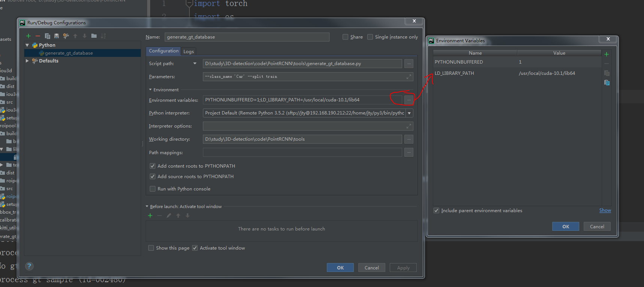The height and width of the screenshot is (287, 644).
Task: Enable Single instance only checkbox
Action: (370, 37)
